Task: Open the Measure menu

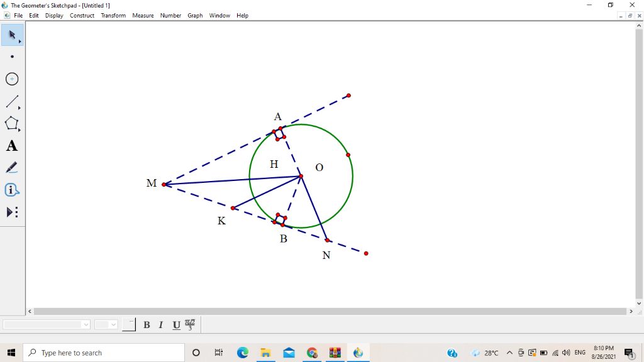Action: point(143,16)
